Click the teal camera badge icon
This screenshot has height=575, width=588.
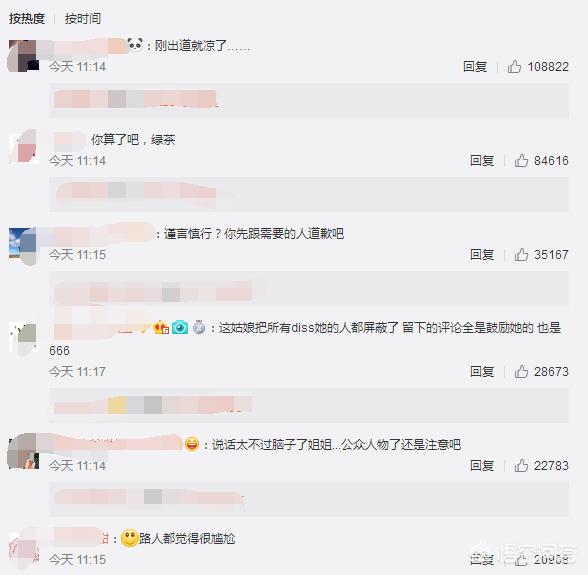tap(180, 327)
